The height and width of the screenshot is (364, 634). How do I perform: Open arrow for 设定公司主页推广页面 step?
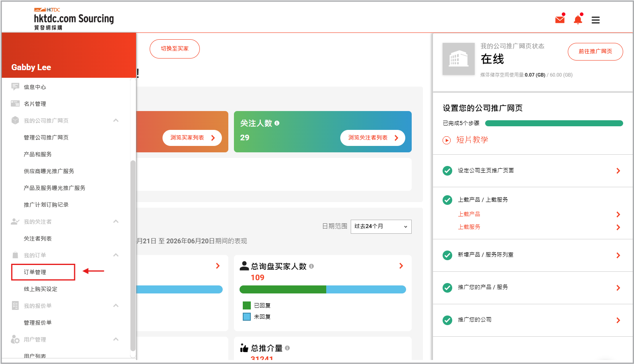click(x=618, y=171)
